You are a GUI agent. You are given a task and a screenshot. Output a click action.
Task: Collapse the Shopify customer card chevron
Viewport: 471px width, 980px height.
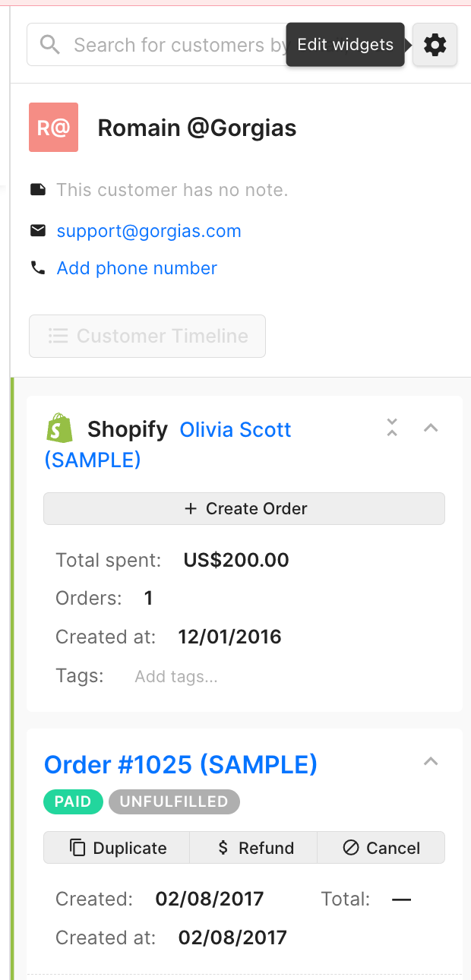431,428
